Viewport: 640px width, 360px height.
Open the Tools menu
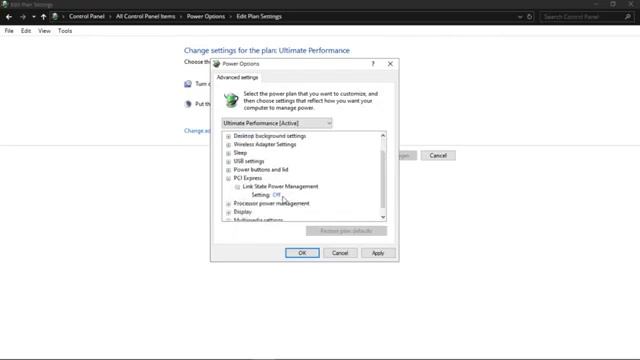(65, 31)
